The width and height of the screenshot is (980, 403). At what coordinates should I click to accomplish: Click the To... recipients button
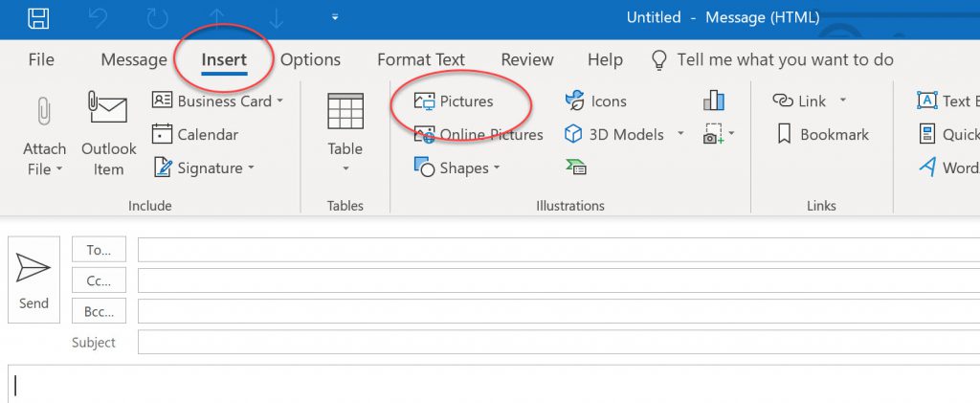click(99, 249)
